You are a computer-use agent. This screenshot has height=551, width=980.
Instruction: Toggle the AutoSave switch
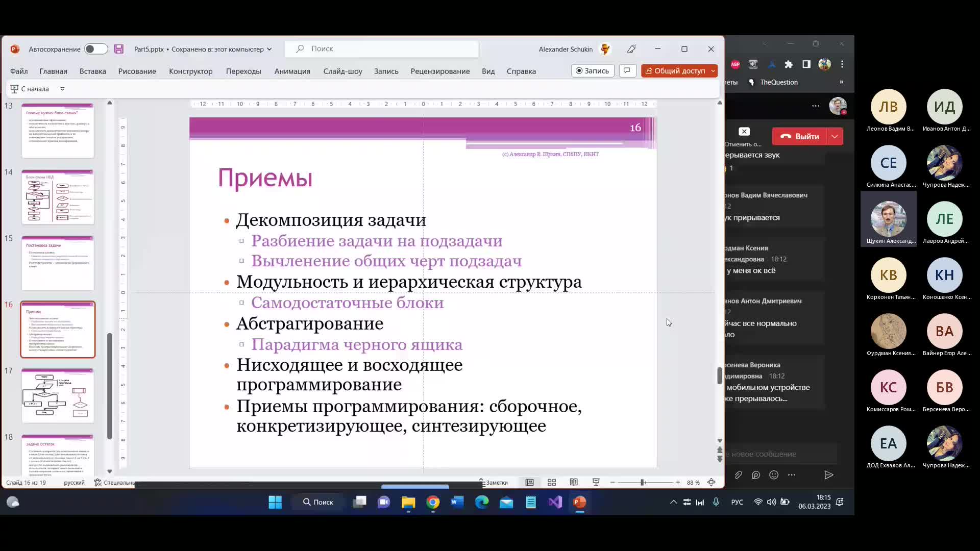click(x=95, y=49)
